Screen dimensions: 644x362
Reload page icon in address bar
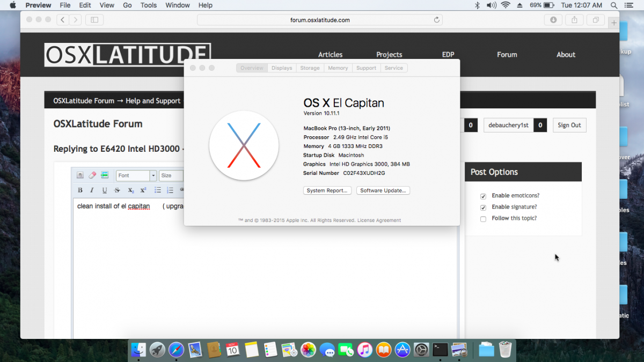tap(437, 20)
